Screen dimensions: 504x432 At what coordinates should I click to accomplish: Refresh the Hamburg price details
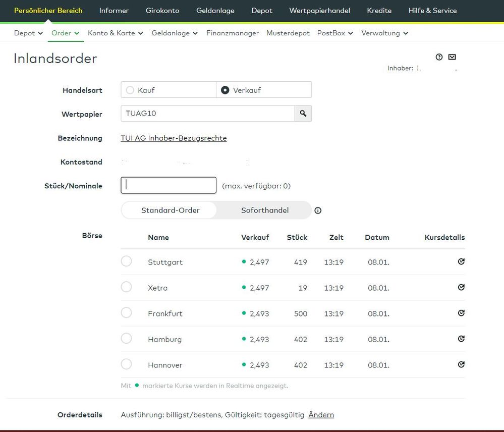click(x=461, y=339)
